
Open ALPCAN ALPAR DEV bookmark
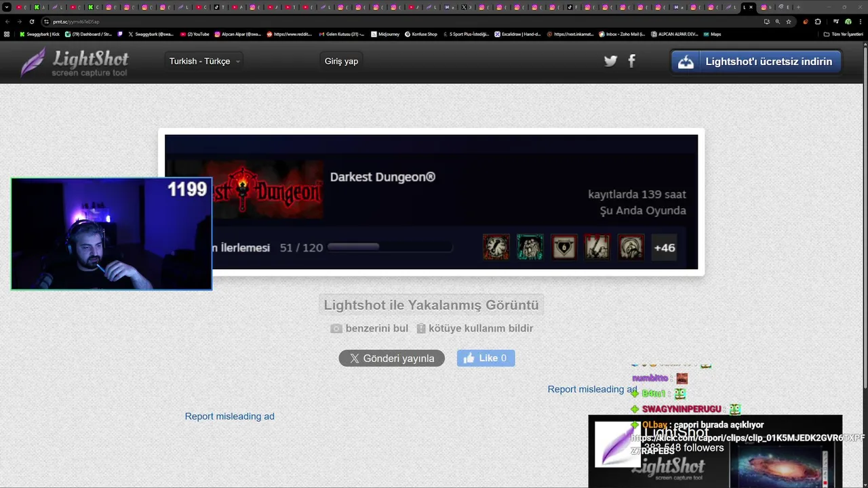tap(674, 34)
